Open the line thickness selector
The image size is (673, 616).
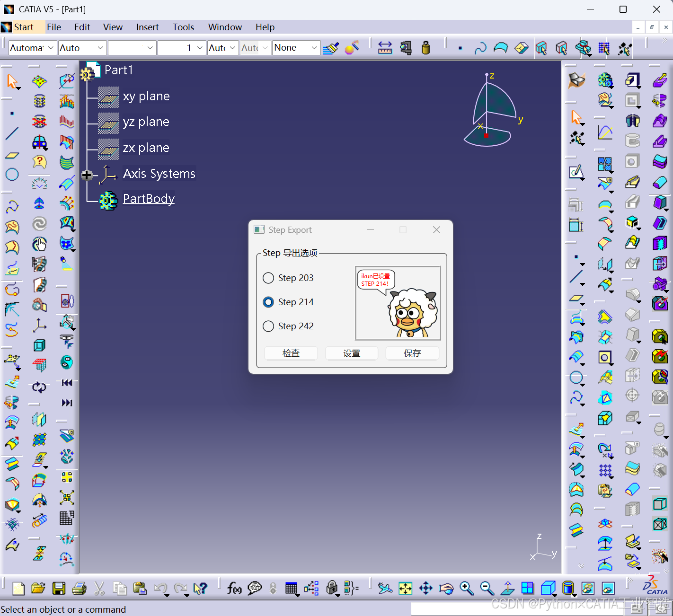coord(181,47)
